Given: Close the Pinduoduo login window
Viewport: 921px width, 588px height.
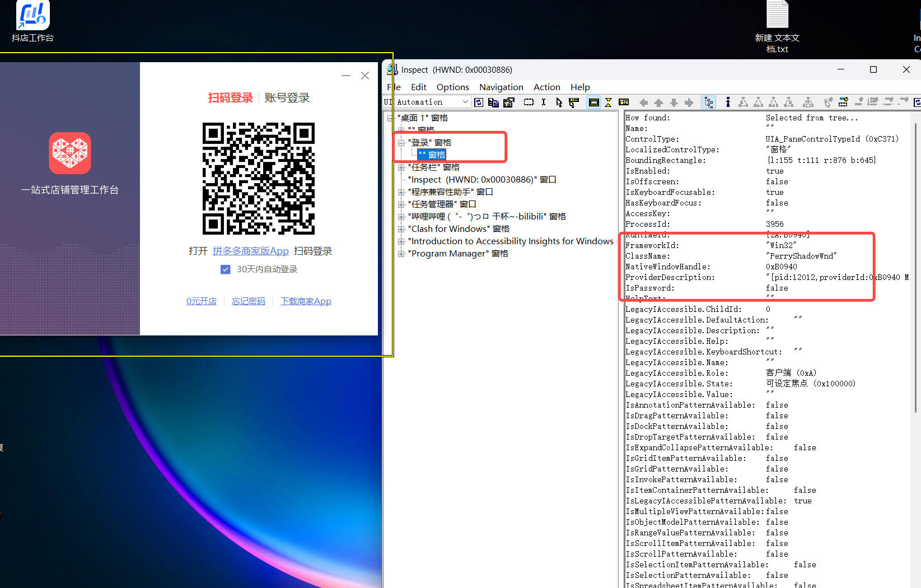Looking at the screenshot, I should point(365,76).
